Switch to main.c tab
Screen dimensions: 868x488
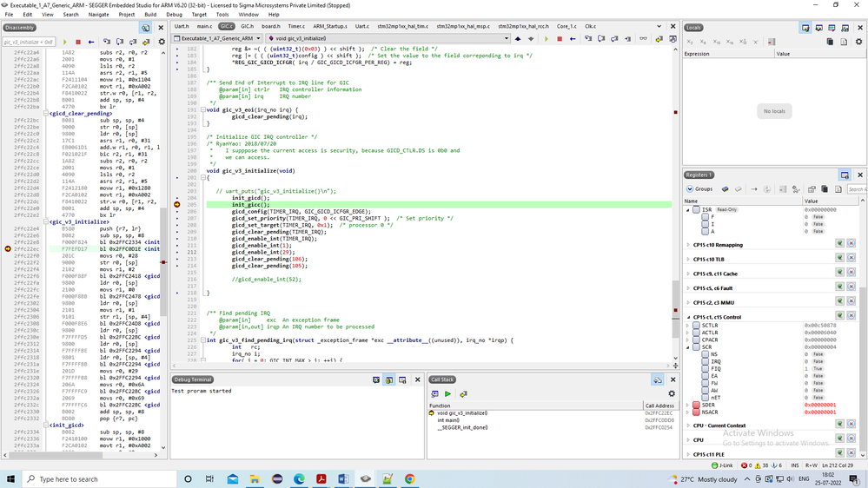coord(204,26)
